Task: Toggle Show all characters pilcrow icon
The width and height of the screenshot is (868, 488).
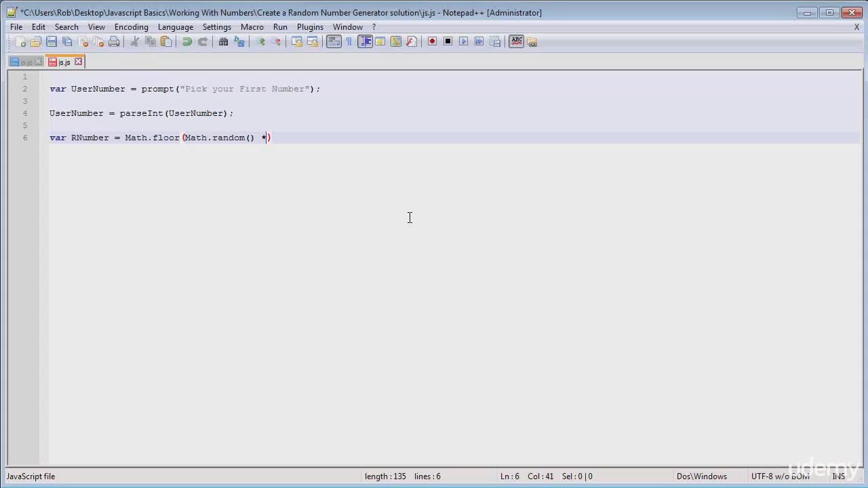Action: pos(349,42)
